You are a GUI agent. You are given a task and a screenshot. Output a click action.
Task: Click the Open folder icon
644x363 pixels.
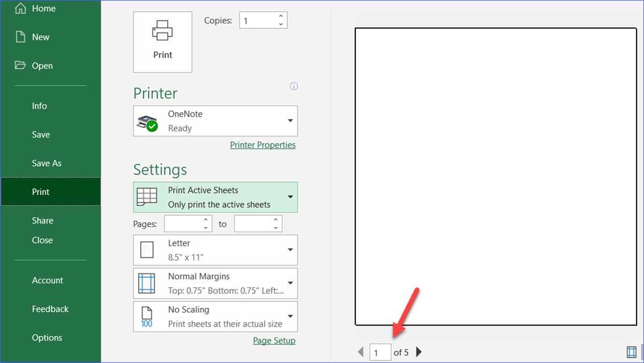20,65
